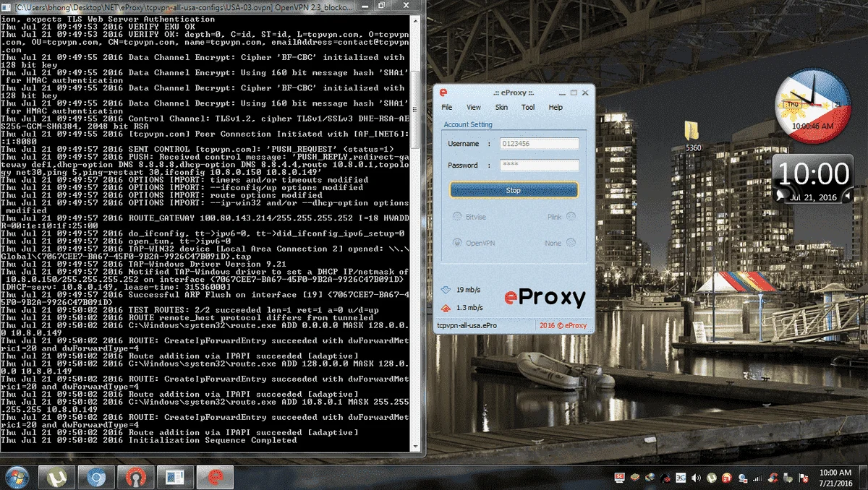Open the network signal bars tray icon
Screen dimensions: 868x490
[x=756, y=477]
